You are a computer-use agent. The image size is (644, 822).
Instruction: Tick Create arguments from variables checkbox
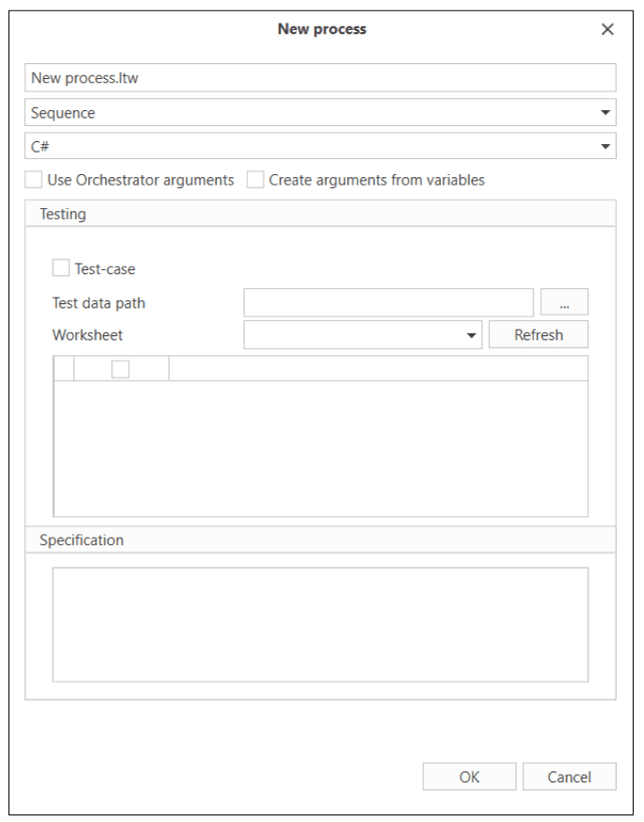(255, 180)
